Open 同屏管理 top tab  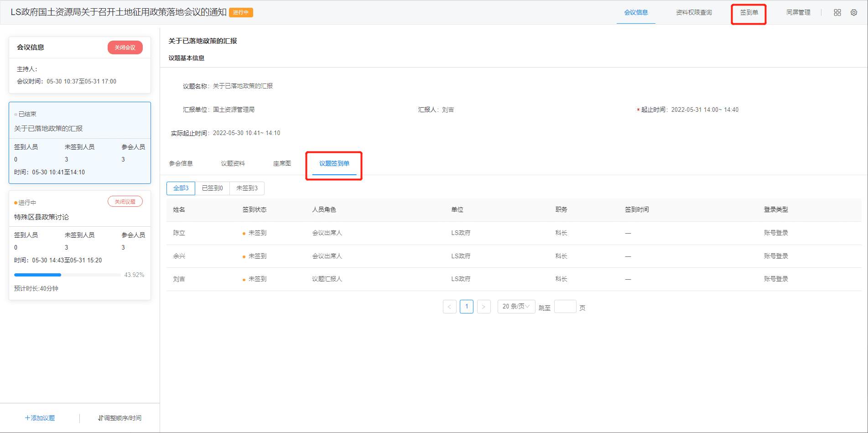798,13
